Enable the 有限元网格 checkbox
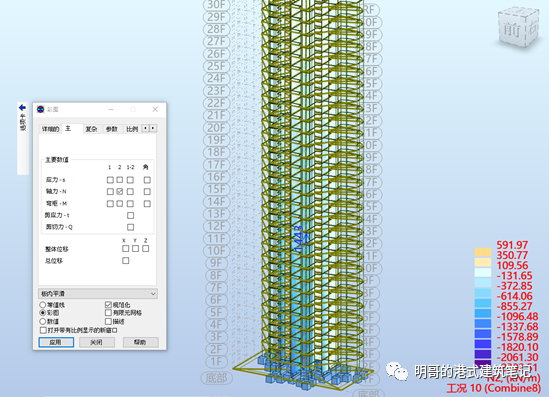The height and width of the screenshot is (397, 549). tap(108, 312)
